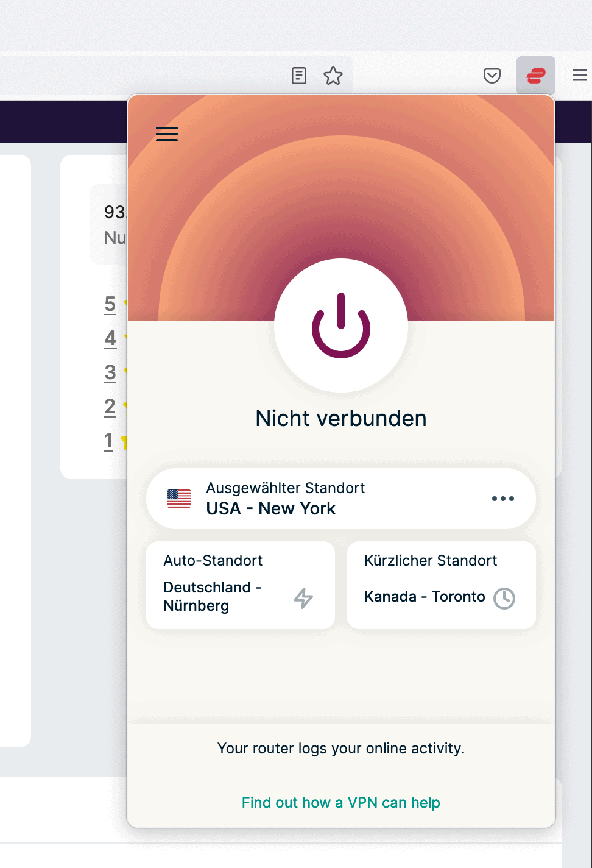Filter by 1 star rating
592x868 pixels.
(x=109, y=440)
